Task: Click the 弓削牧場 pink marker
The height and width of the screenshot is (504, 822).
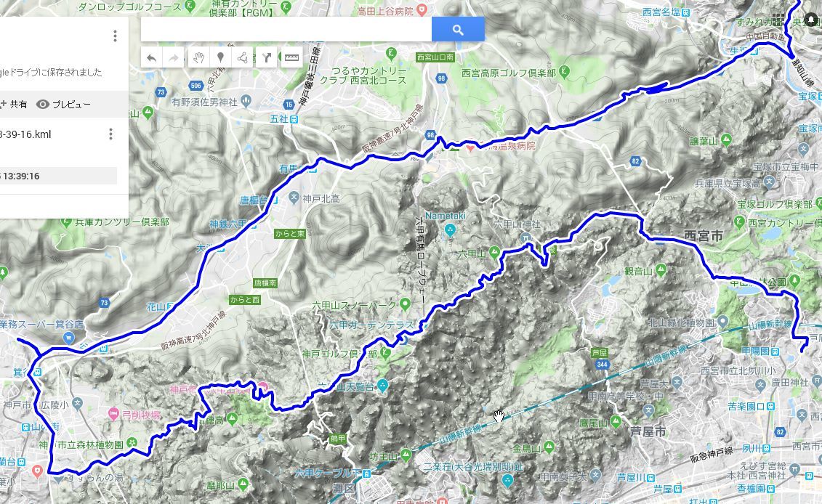Action: tap(114, 414)
